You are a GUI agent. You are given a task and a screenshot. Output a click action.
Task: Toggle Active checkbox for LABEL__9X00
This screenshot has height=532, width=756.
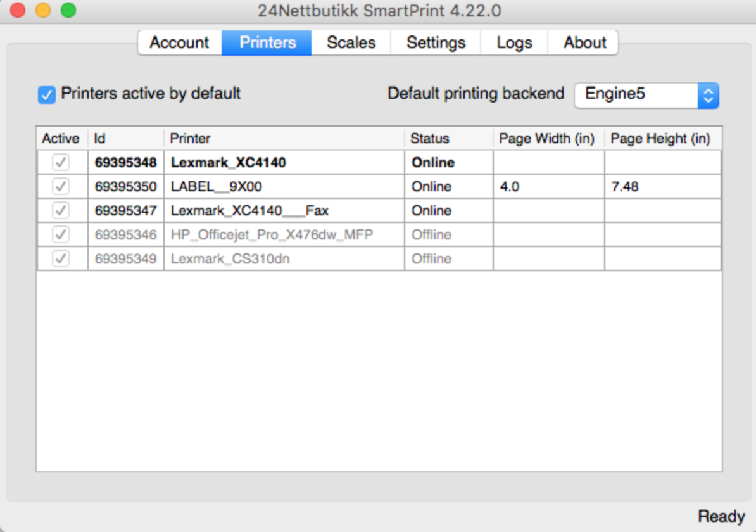tap(61, 186)
